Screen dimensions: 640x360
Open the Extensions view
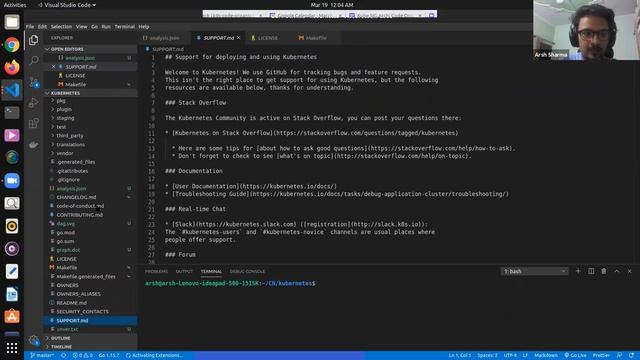coord(33,123)
